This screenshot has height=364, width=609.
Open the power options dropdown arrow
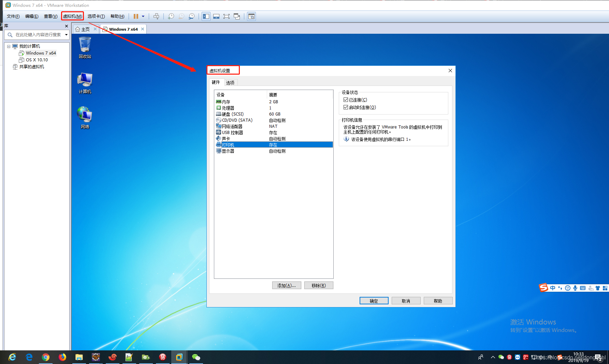(143, 16)
